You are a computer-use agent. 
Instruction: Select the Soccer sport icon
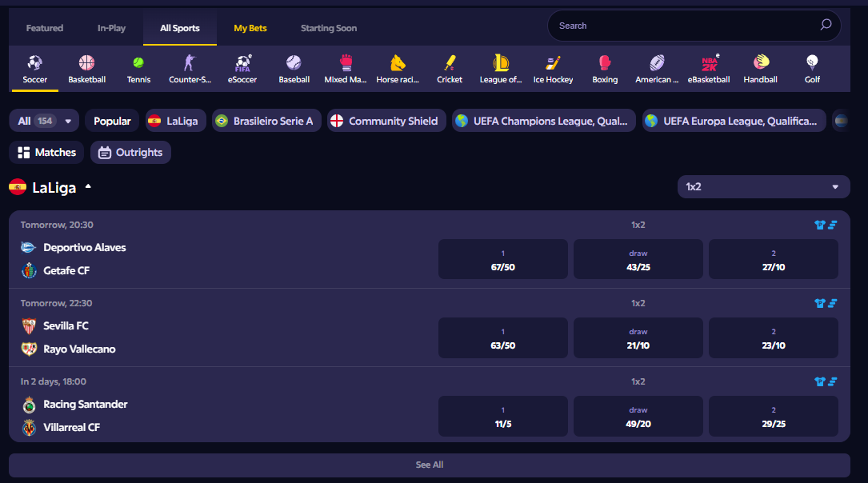pyautogui.click(x=35, y=62)
